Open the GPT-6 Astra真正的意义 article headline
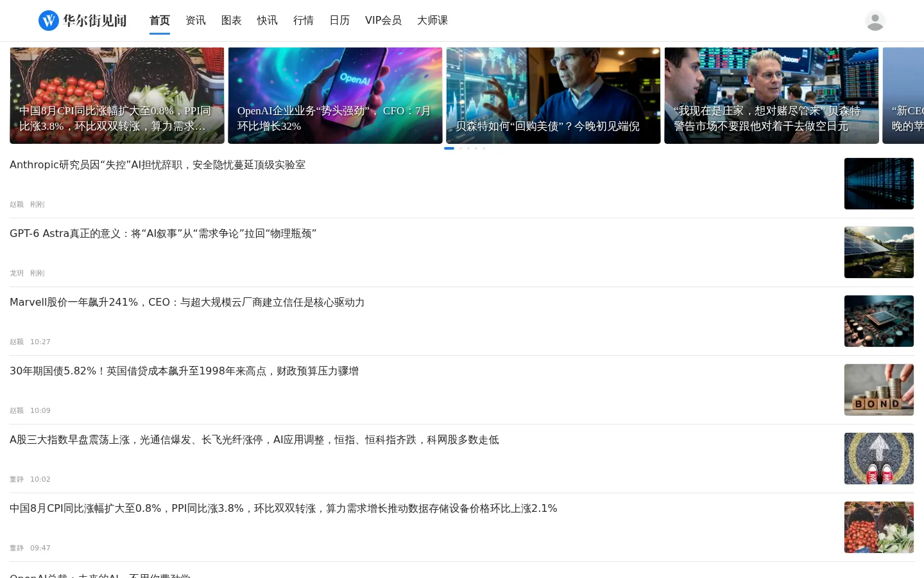The width and height of the screenshot is (924, 578). 163,234
